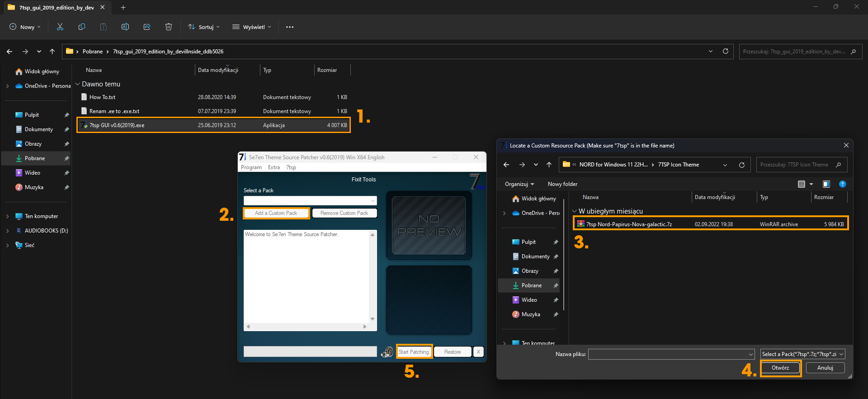The height and width of the screenshot is (399, 868).
Task: Open a new Explorer tab with plus
Action: (x=123, y=7)
